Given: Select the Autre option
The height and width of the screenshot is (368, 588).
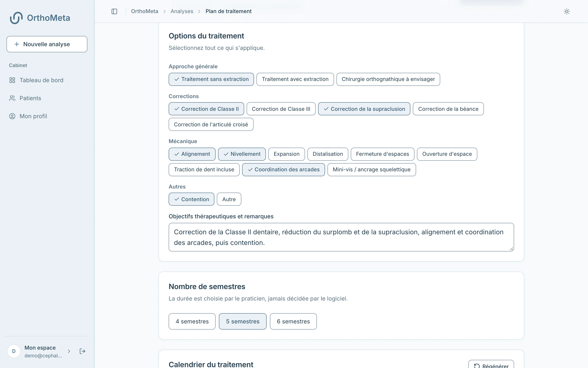Looking at the screenshot, I should (229, 199).
